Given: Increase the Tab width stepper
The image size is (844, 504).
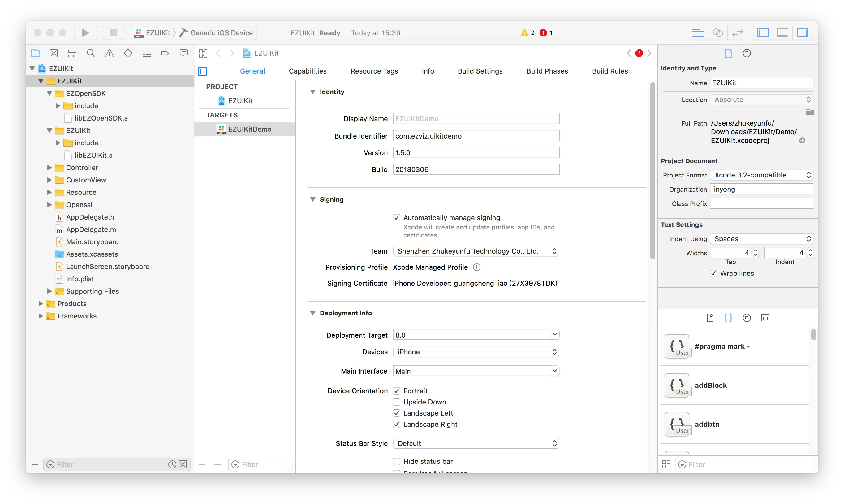Looking at the screenshot, I should click(756, 250).
